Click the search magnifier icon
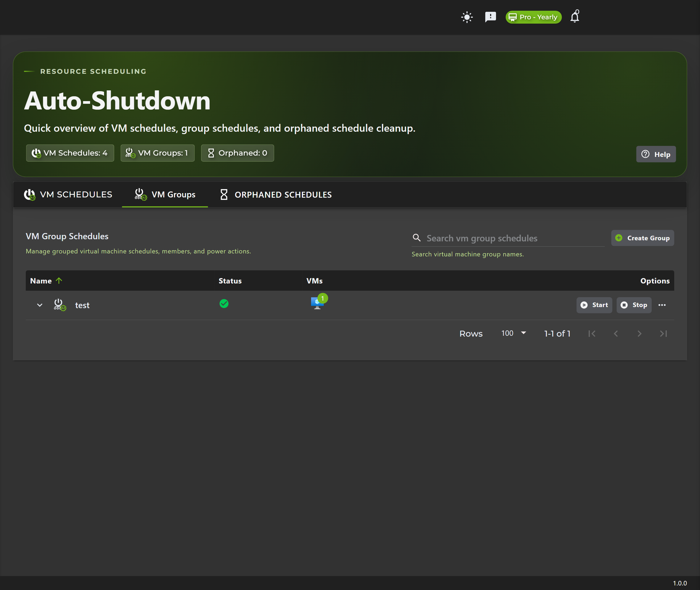 pos(417,238)
